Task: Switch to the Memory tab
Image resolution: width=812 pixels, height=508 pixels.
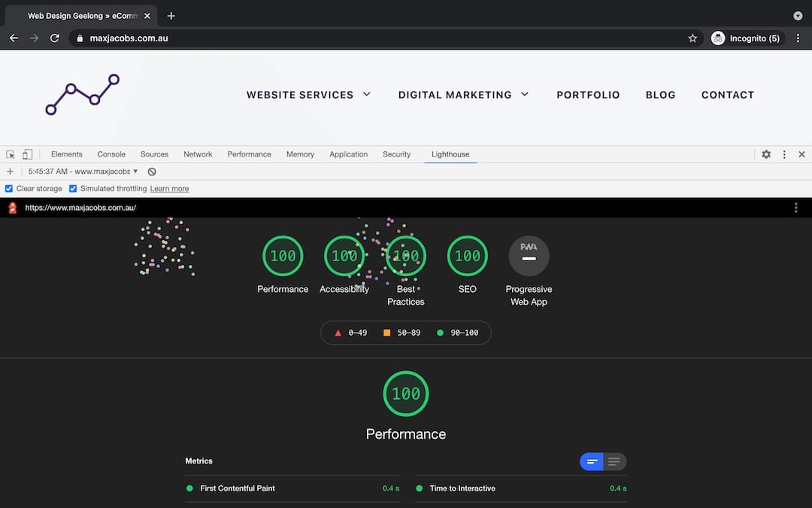Action: pos(300,154)
